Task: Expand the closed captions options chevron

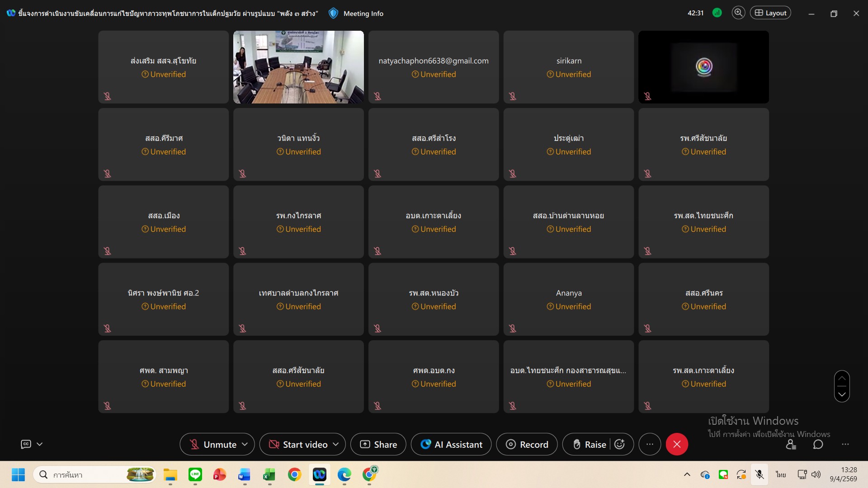Action: pos(40,445)
